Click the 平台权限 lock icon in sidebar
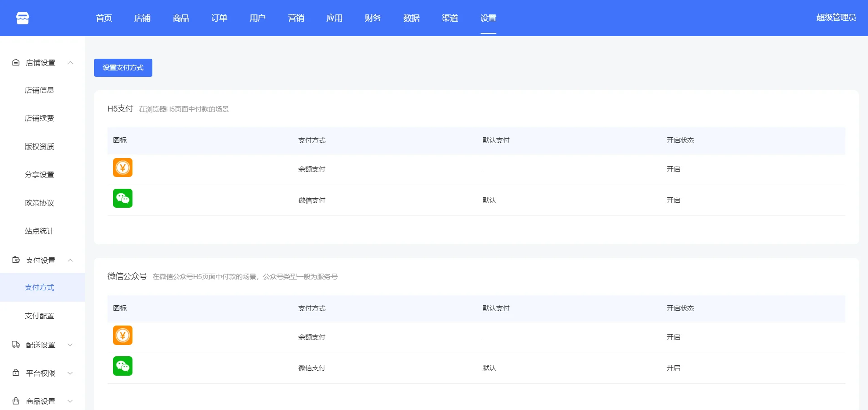The image size is (868, 410). 16,373
